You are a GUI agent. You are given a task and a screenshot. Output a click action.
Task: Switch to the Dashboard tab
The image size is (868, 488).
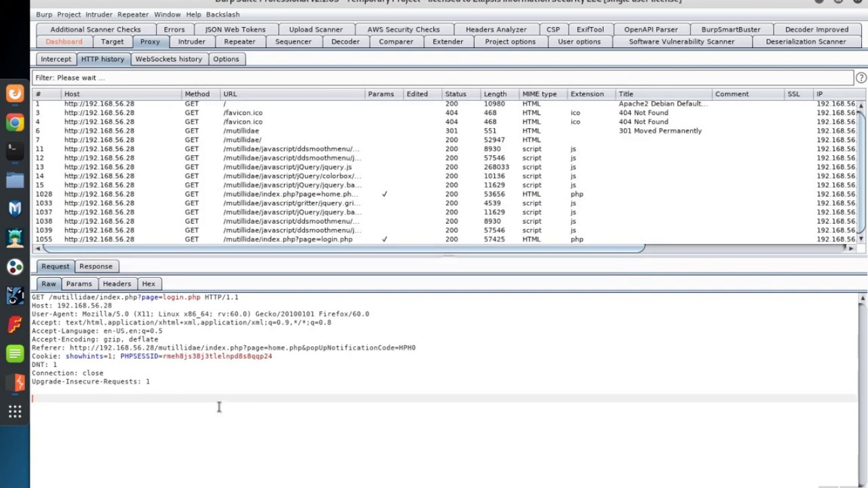[x=64, y=42]
